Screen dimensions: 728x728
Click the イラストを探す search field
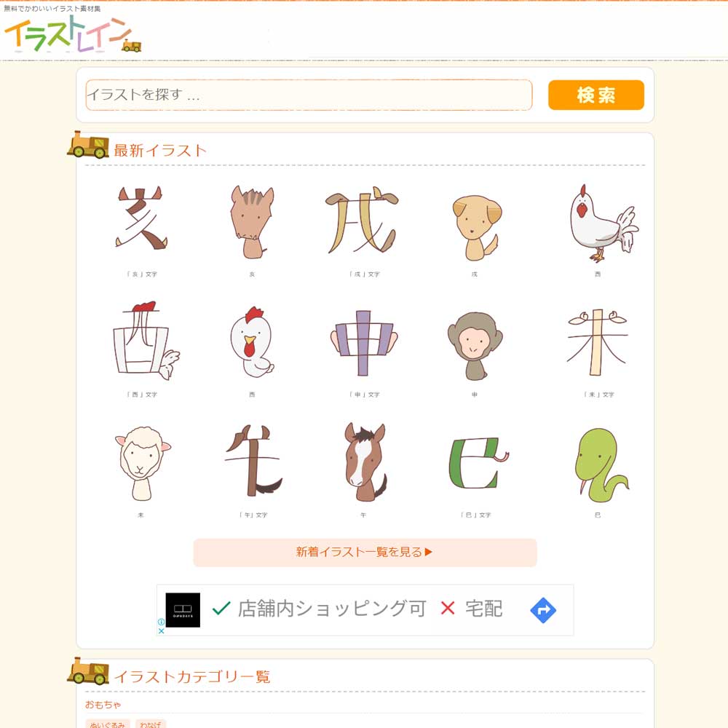(x=309, y=95)
